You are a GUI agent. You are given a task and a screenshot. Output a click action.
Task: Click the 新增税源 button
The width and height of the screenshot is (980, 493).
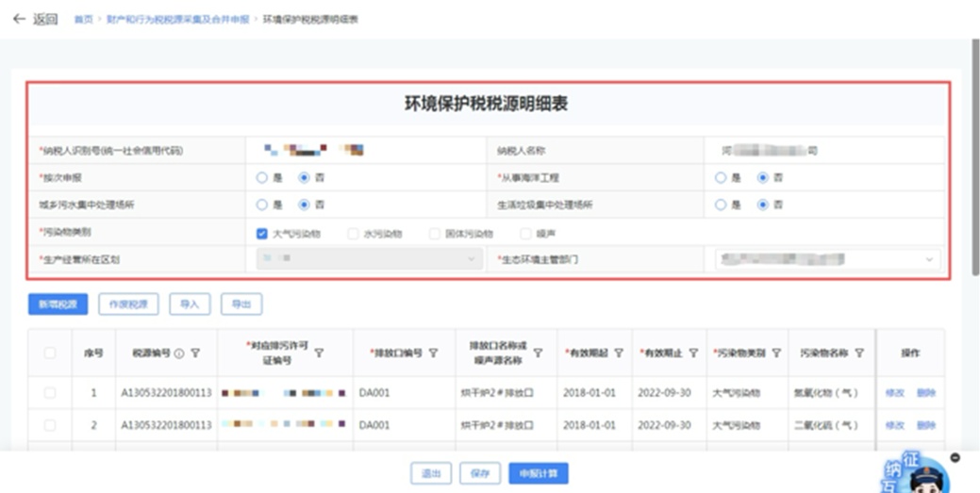pos(58,304)
